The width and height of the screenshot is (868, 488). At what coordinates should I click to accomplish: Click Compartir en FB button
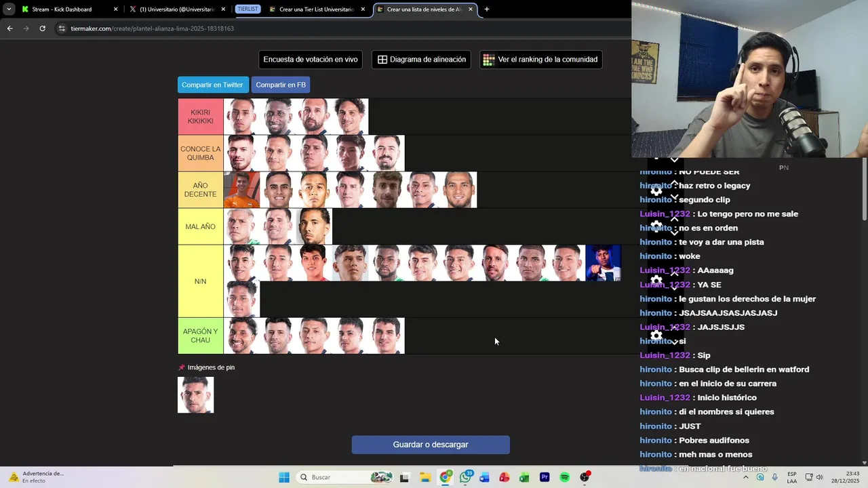coord(281,85)
